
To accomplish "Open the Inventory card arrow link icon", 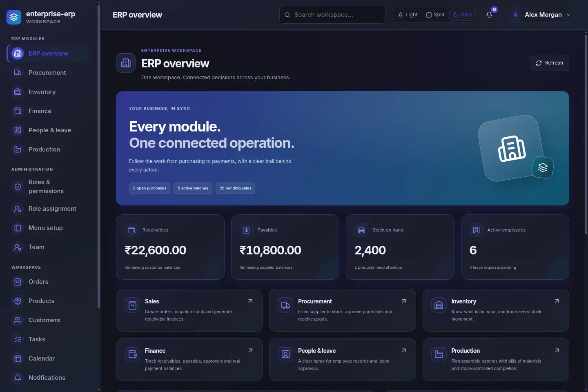I will pos(557,301).
